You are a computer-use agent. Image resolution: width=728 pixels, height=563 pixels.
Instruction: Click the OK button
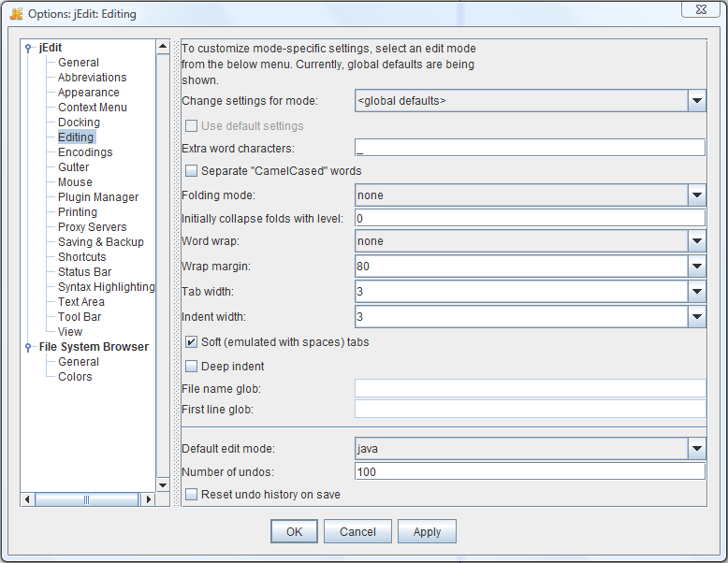click(x=295, y=531)
